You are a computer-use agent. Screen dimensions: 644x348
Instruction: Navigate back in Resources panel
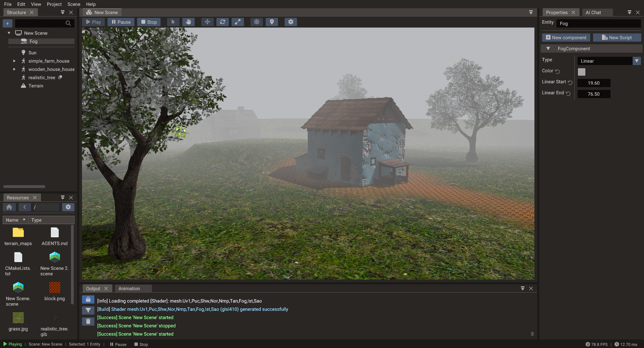click(x=24, y=207)
